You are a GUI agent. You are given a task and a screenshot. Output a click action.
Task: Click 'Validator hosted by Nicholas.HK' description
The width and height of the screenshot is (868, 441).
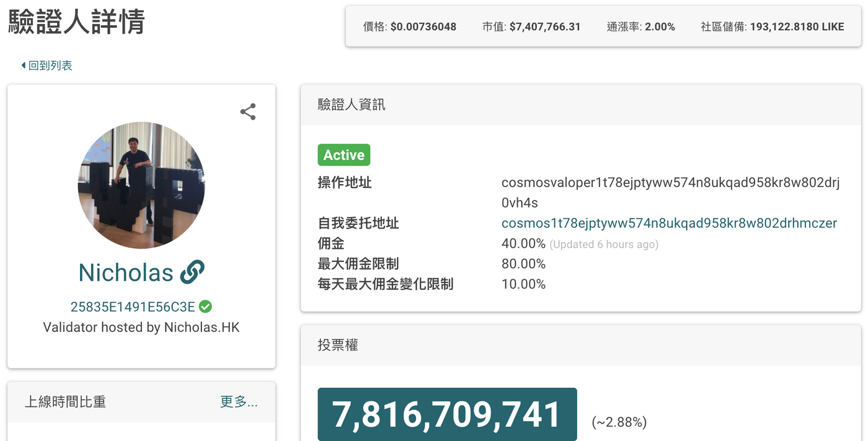[x=141, y=327]
